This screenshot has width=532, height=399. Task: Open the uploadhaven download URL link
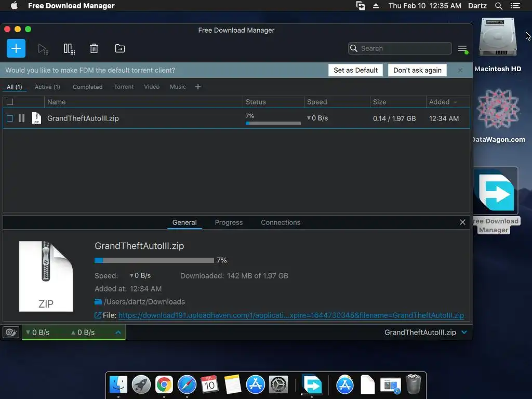291,315
